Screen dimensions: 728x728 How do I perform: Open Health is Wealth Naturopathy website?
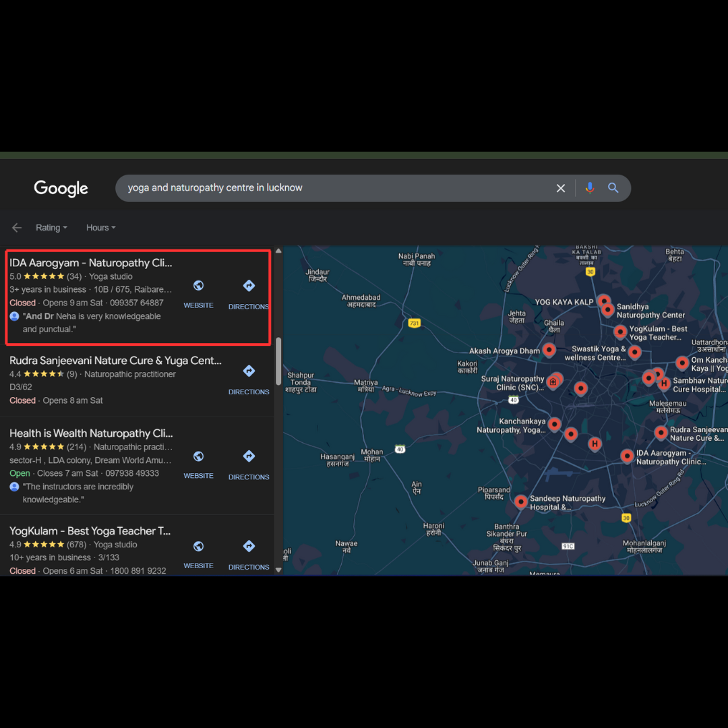(198, 457)
